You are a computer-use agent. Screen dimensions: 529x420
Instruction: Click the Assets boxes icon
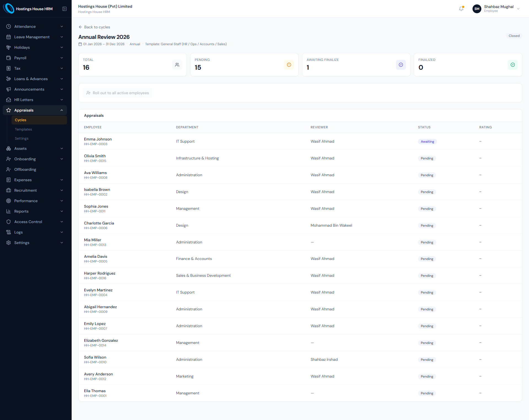(9, 148)
